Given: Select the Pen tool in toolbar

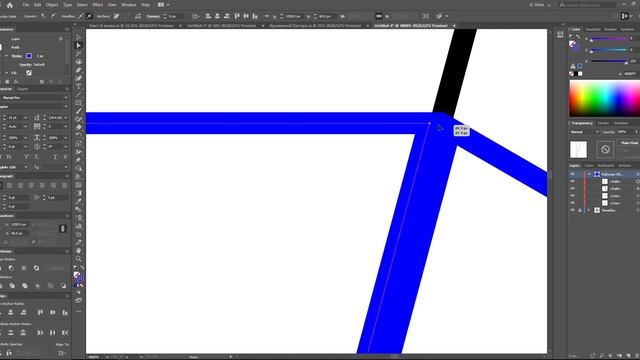Looking at the screenshot, I should coord(78,70).
